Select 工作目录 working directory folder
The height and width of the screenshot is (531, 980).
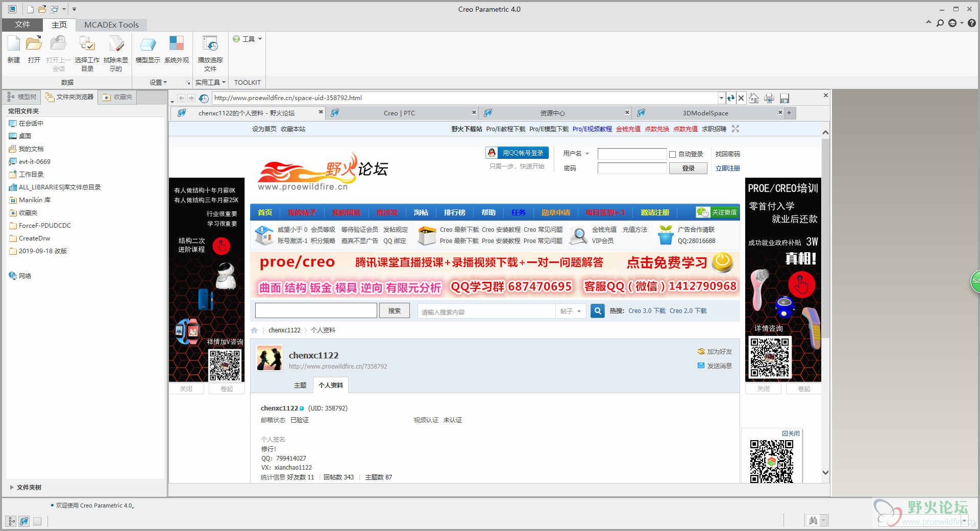click(26, 175)
